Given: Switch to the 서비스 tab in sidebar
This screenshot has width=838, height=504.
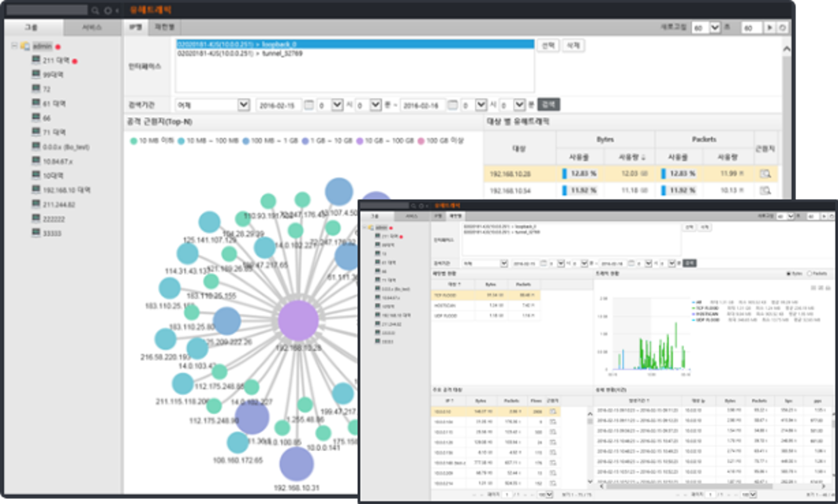Looking at the screenshot, I should (92, 28).
